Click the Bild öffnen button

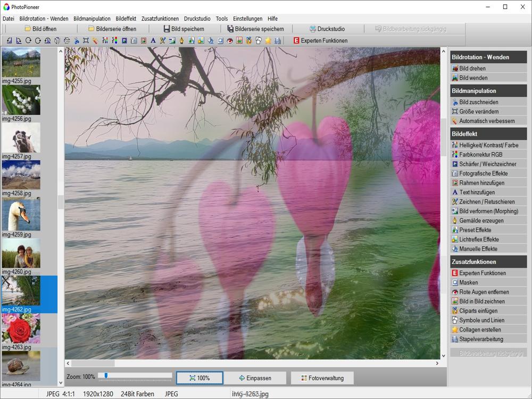(x=40, y=29)
